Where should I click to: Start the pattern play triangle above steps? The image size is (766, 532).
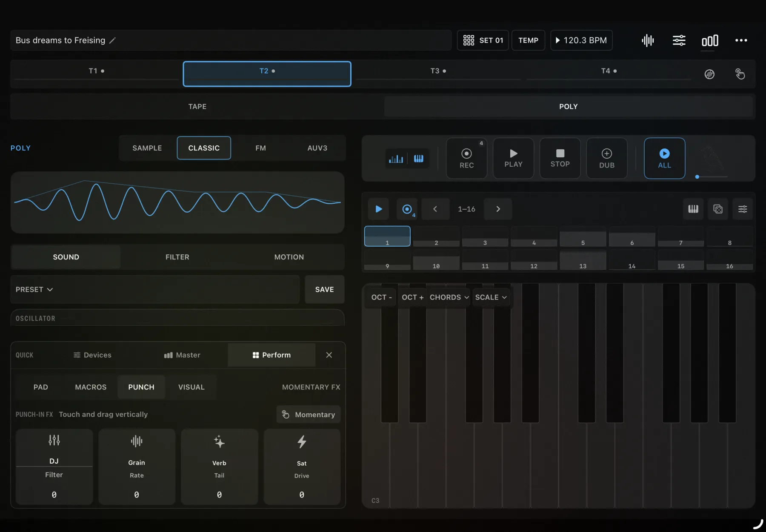pos(378,209)
